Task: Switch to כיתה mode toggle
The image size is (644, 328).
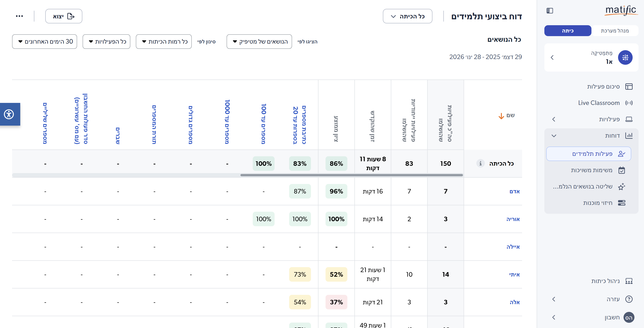Action: (x=568, y=31)
